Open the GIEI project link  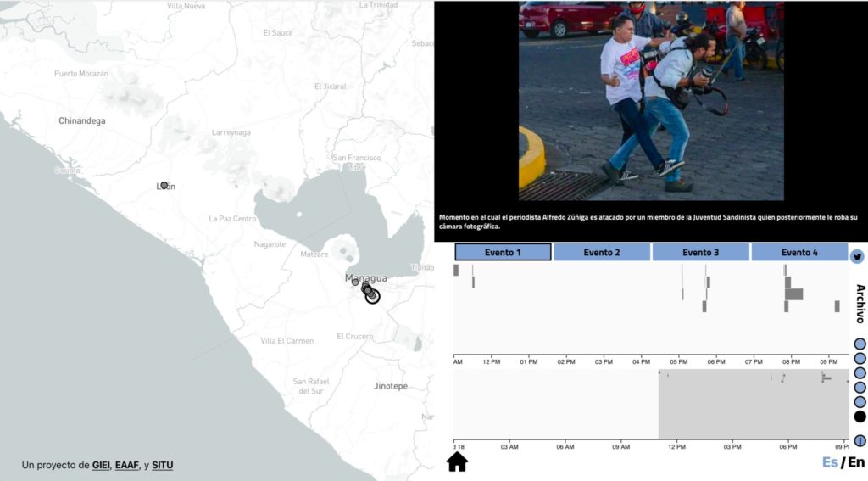102,465
